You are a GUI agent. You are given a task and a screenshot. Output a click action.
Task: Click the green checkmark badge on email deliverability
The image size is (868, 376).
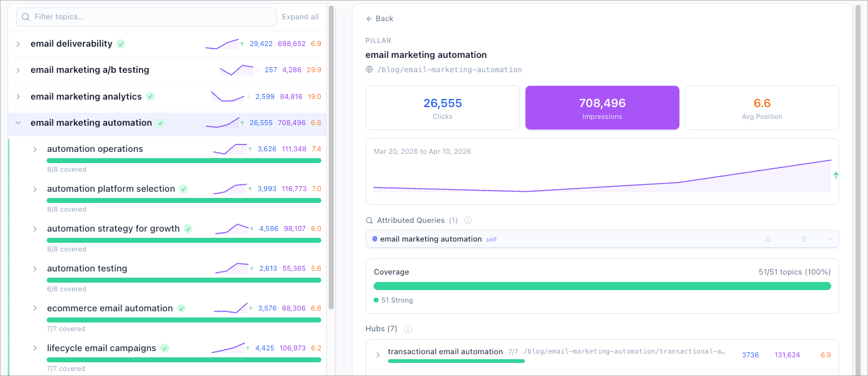121,44
